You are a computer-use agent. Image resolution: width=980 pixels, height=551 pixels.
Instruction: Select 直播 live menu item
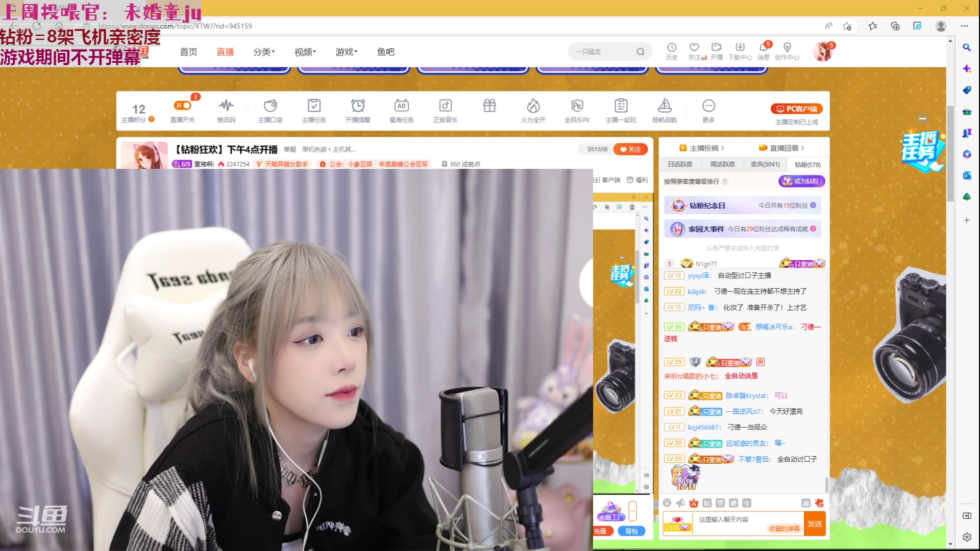tap(225, 52)
